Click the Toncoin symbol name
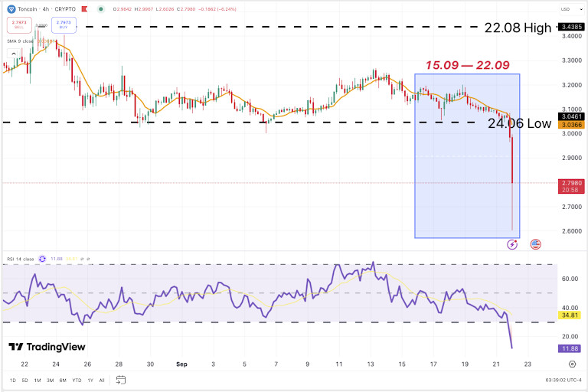Image resolution: width=588 pixels, height=392 pixels. pyautogui.click(x=28, y=9)
